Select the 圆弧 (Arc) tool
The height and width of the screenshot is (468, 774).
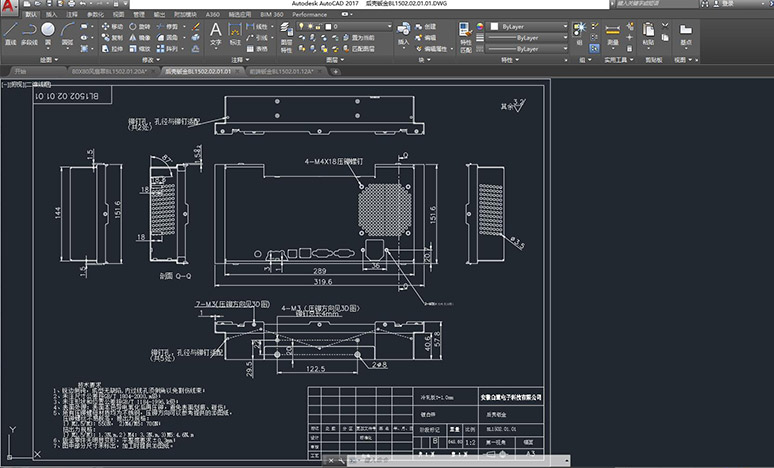(67, 30)
